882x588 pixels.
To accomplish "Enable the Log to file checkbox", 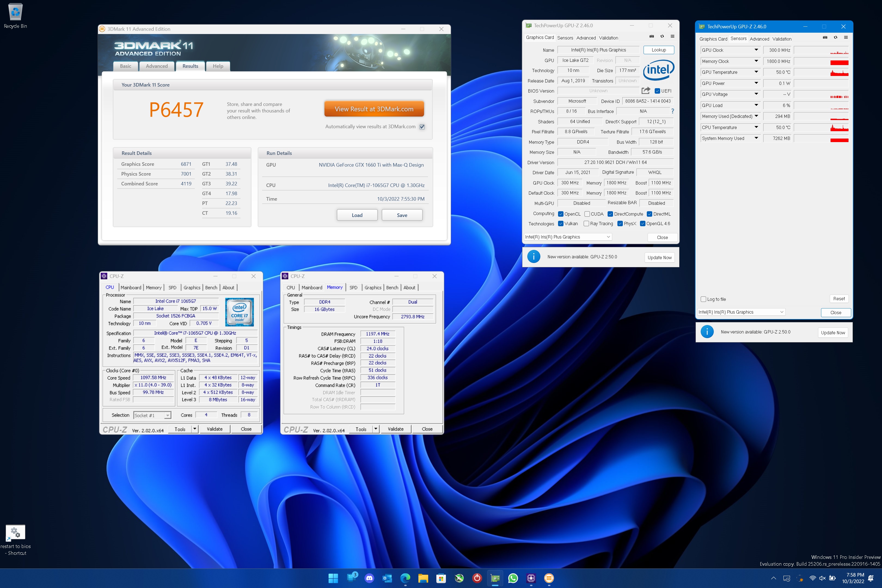I will [703, 299].
